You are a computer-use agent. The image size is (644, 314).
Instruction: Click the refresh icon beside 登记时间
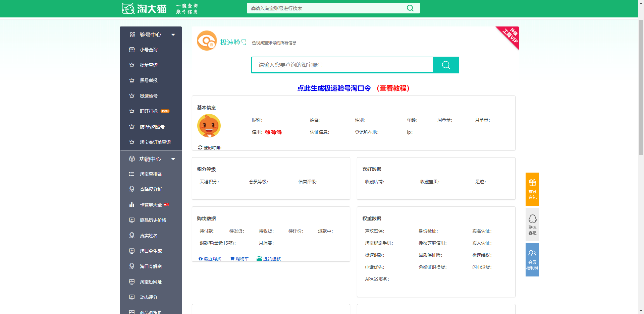point(200,147)
